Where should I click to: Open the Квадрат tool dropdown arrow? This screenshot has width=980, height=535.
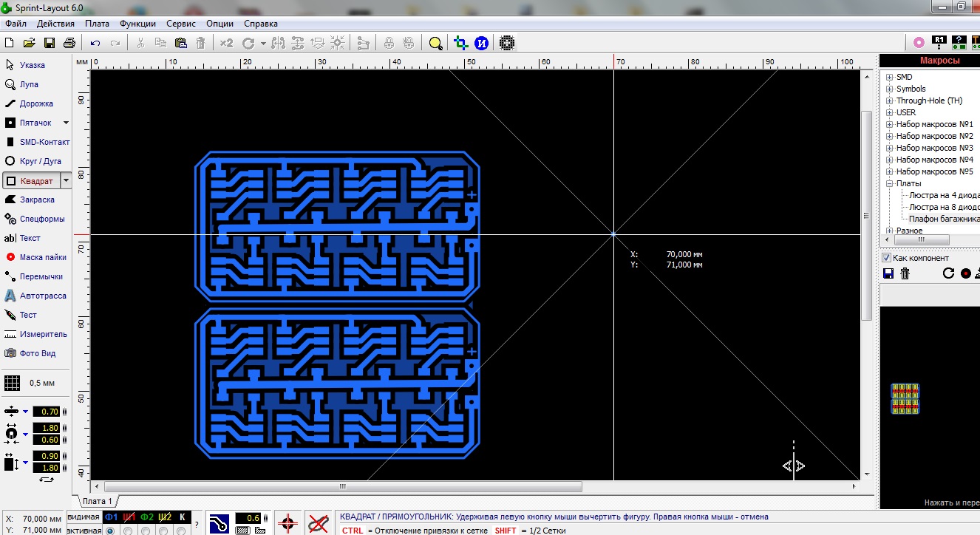[67, 180]
